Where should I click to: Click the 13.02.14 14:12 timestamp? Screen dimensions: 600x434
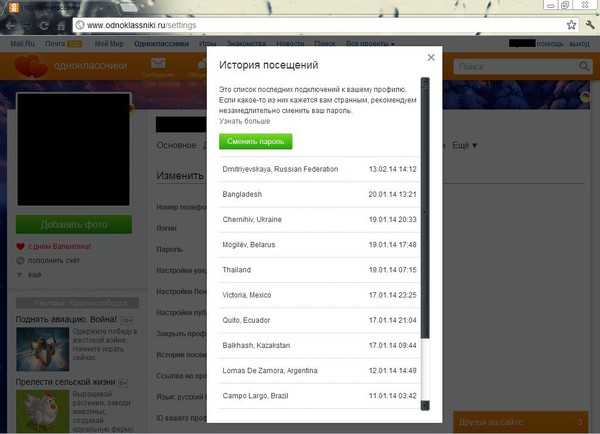[x=392, y=169]
